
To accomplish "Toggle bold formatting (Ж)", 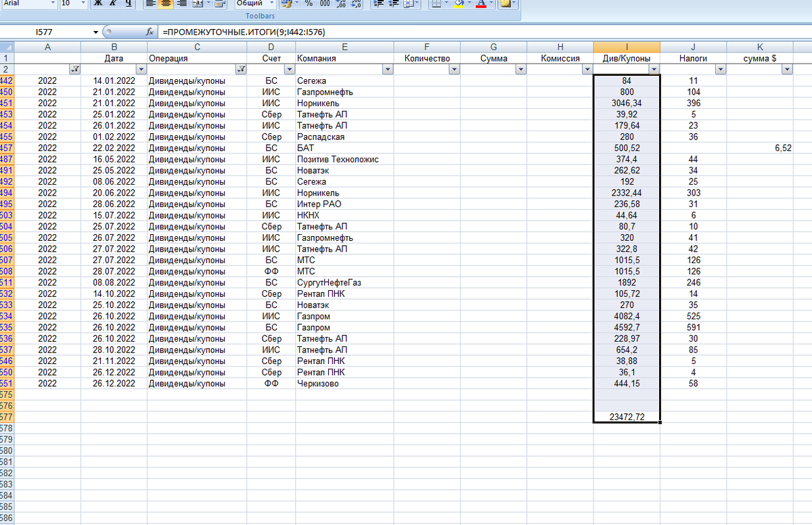I will [x=98, y=3].
